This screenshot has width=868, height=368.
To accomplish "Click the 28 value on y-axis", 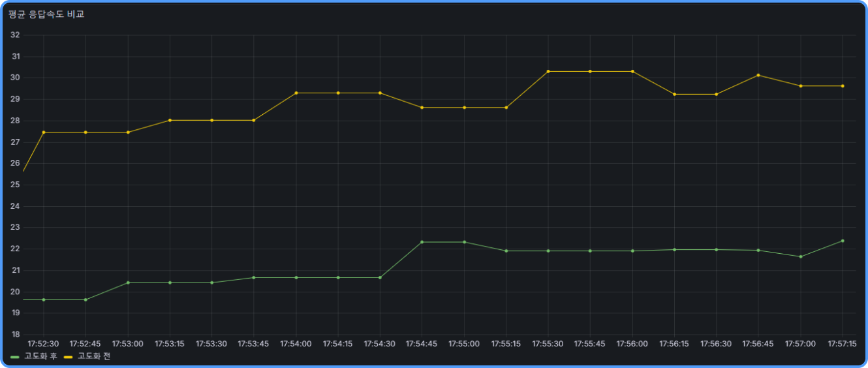I will point(15,121).
